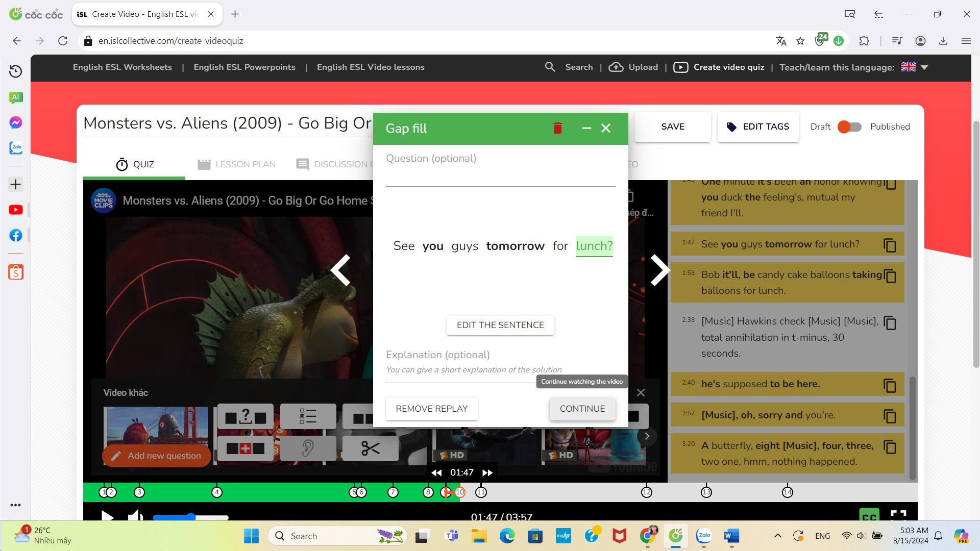Screen dimensions: 980x551
Task: Toggle the word 'guys' as a gap
Action: pos(464,246)
